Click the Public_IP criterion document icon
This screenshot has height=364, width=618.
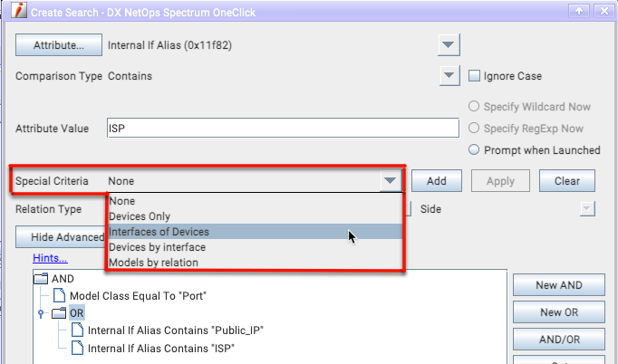(x=77, y=330)
